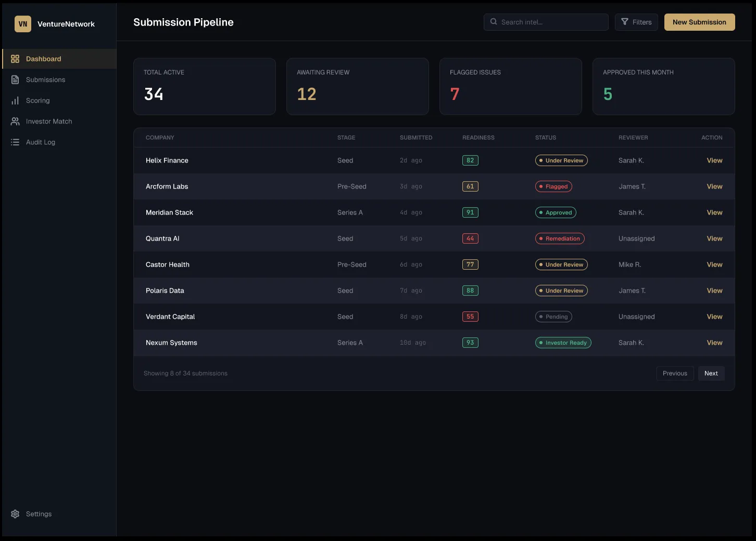The height and width of the screenshot is (541, 756).
Task: Open View for Meridian Stack
Action: tap(714, 212)
